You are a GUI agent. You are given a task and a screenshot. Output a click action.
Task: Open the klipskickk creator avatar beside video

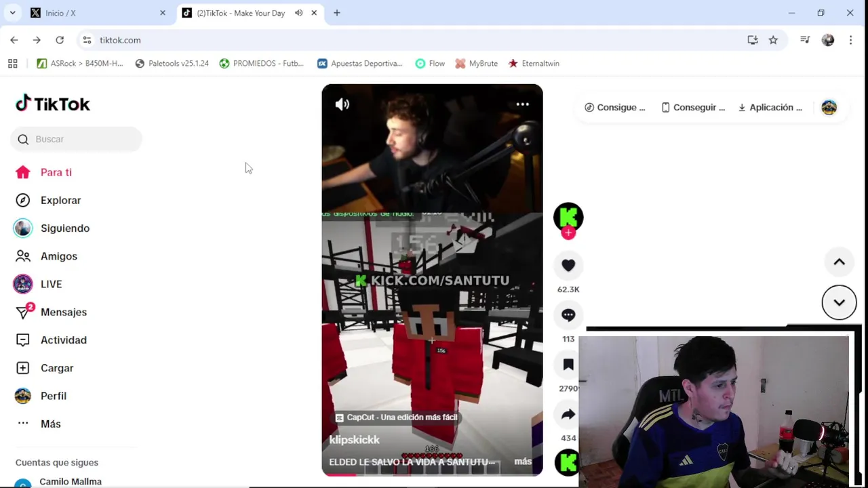[x=568, y=217]
